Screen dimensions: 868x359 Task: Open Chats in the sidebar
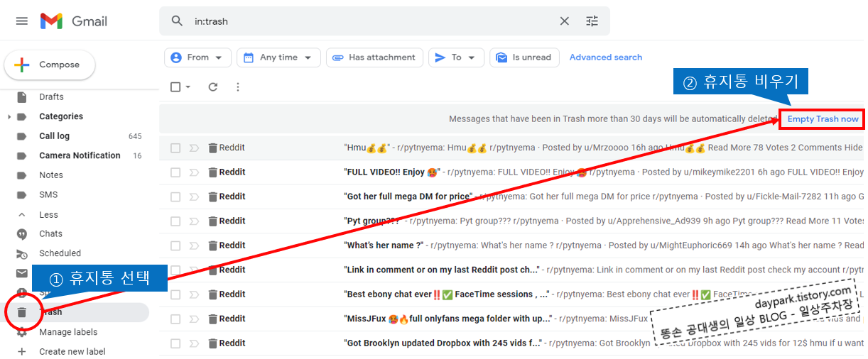(50, 233)
